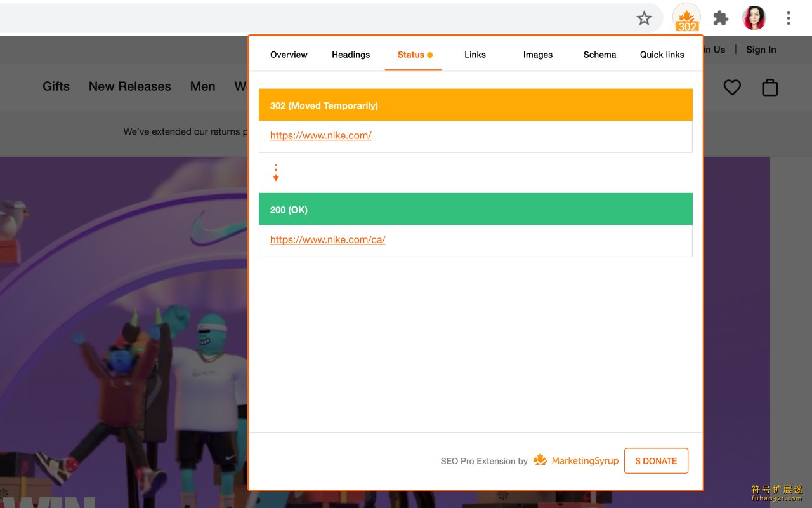Open Nike favorites heart icon
This screenshot has width=812, height=508.
point(732,88)
